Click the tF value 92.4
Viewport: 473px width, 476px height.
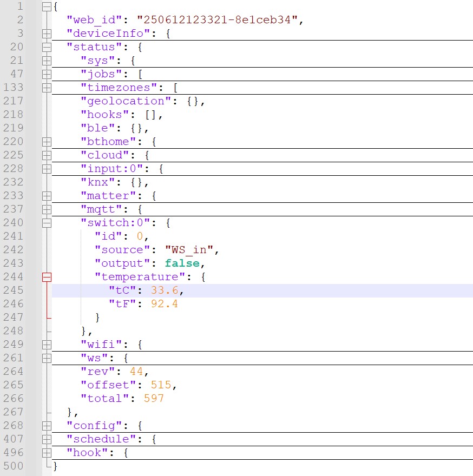pyautogui.click(x=165, y=304)
